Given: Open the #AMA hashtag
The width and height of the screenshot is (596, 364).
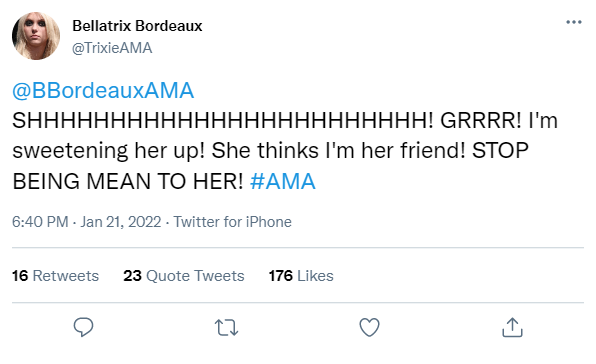Looking at the screenshot, I should (x=283, y=181).
